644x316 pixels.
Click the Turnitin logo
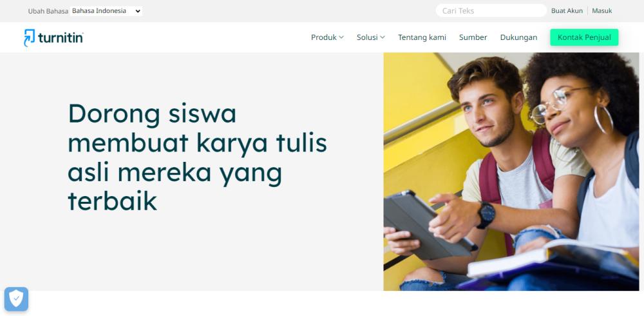pos(53,38)
